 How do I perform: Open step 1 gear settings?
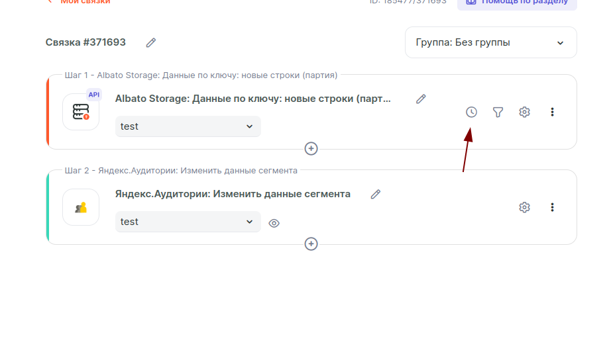coord(524,112)
